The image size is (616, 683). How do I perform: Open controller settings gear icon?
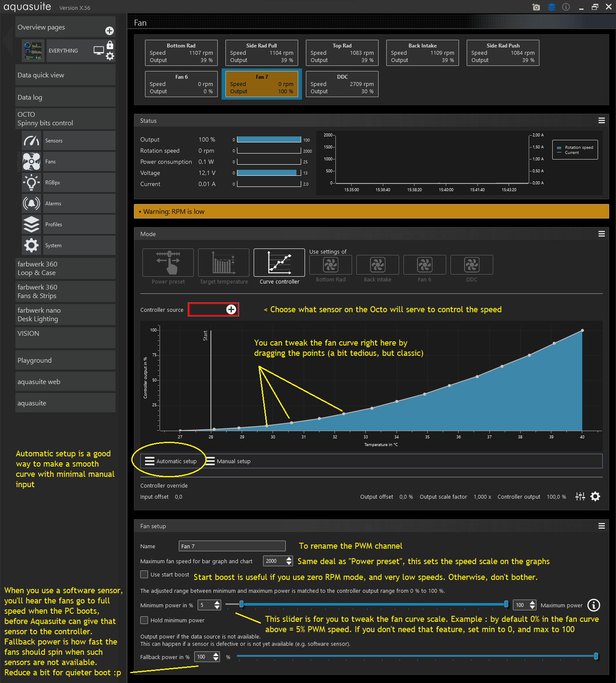595,496
